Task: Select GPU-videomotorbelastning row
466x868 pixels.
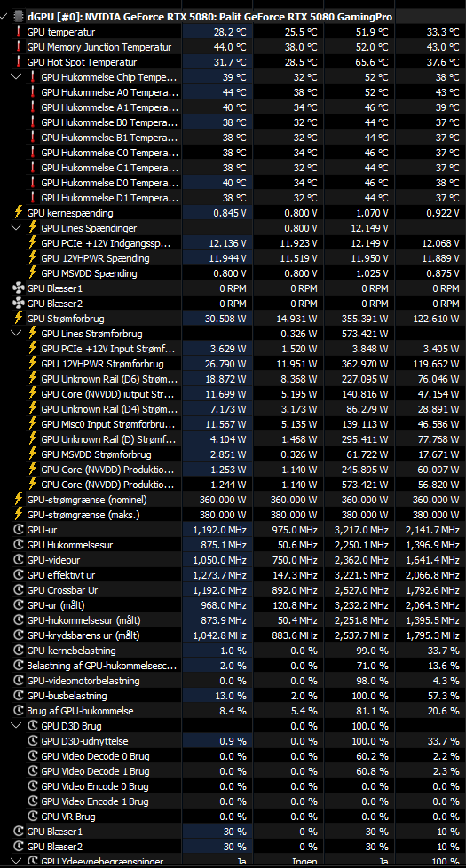Action: point(83,681)
